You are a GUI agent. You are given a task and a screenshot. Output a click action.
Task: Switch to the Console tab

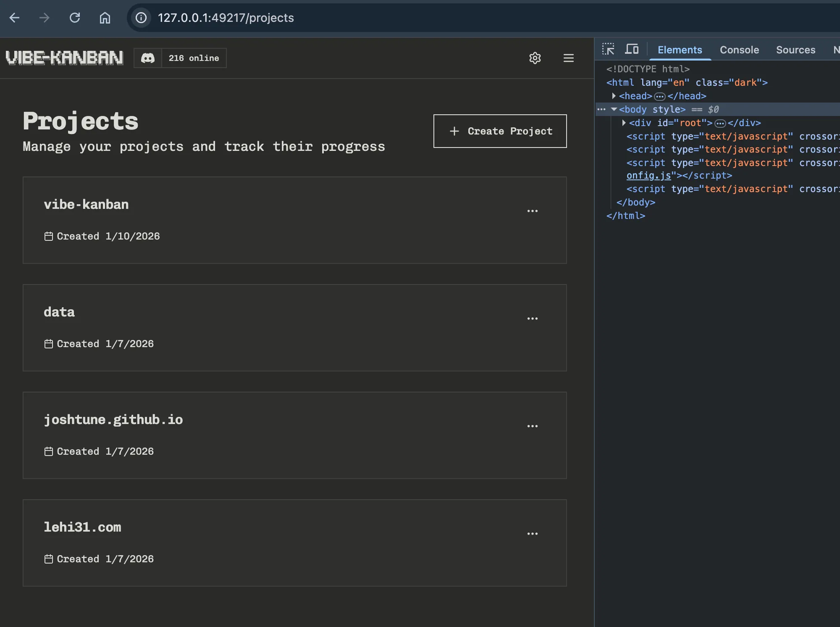(x=739, y=50)
